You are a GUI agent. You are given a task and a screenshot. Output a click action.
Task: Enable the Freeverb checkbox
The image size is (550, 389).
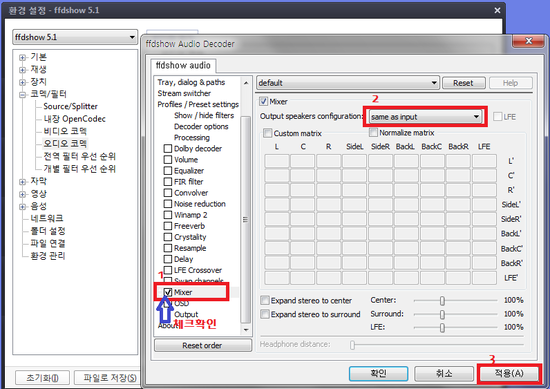pyautogui.click(x=168, y=226)
